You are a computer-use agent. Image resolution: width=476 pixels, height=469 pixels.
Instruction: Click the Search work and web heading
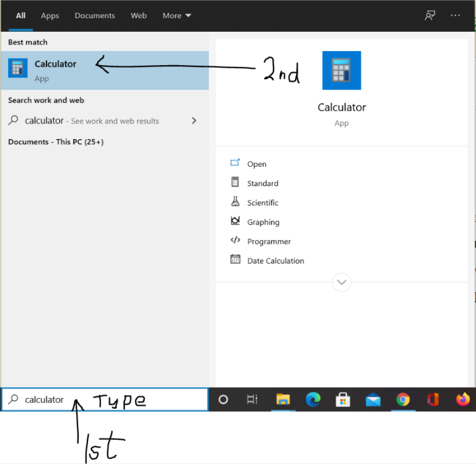46,100
